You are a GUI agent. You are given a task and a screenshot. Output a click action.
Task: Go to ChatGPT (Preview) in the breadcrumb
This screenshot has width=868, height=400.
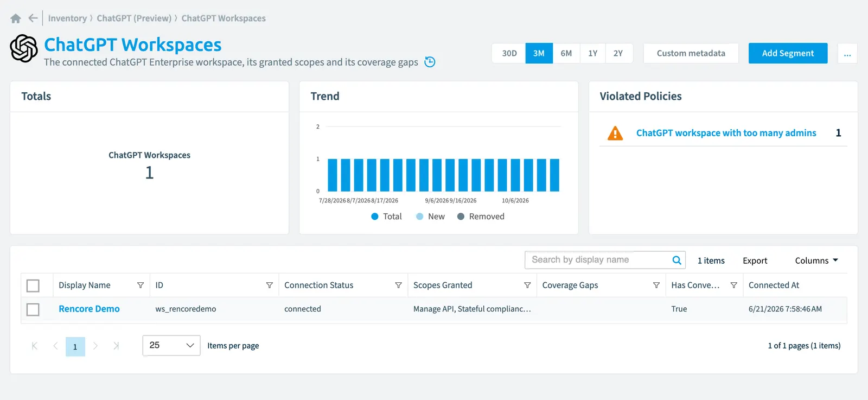click(x=134, y=18)
